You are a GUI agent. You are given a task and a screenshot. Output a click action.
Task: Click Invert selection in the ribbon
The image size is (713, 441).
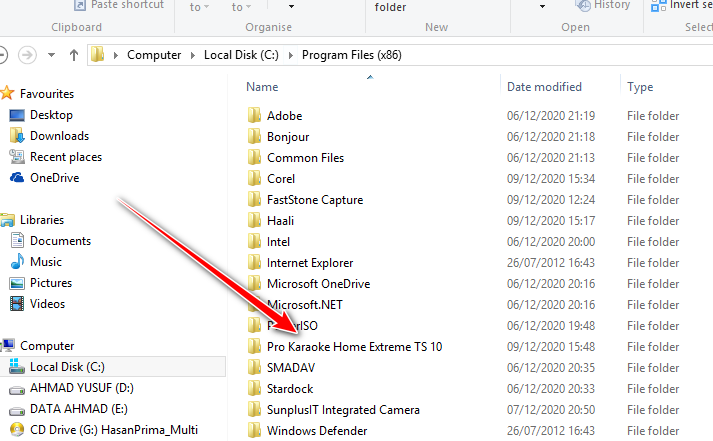[682, 5]
